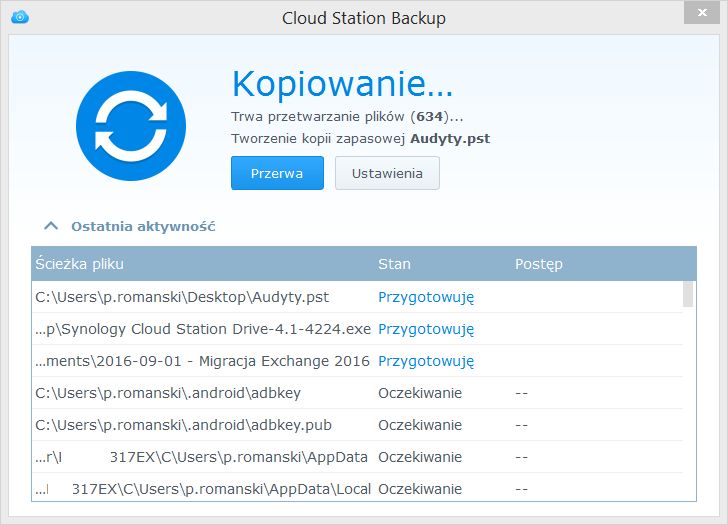Click Oczekiwanie status of the adbkey.pub row
This screenshot has height=525, width=728.
pyautogui.click(x=420, y=425)
